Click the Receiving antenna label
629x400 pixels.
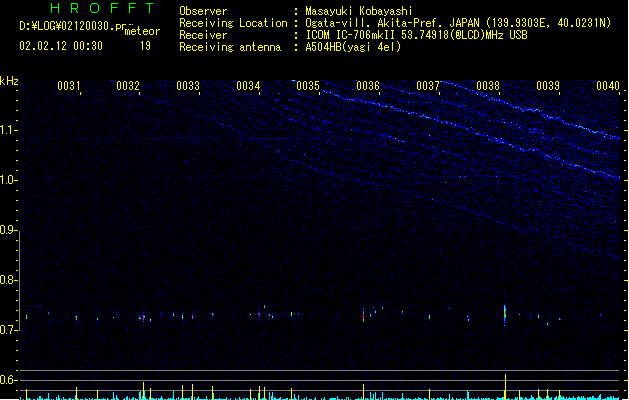coord(230,47)
